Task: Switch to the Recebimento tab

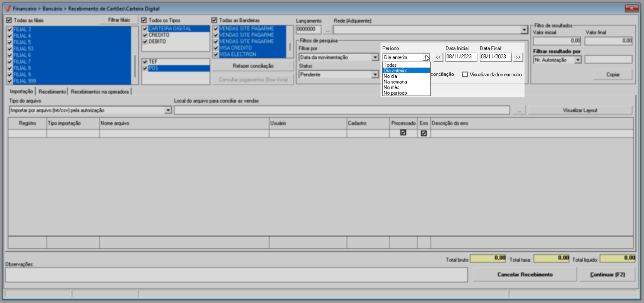Action: pyautogui.click(x=52, y=92)
